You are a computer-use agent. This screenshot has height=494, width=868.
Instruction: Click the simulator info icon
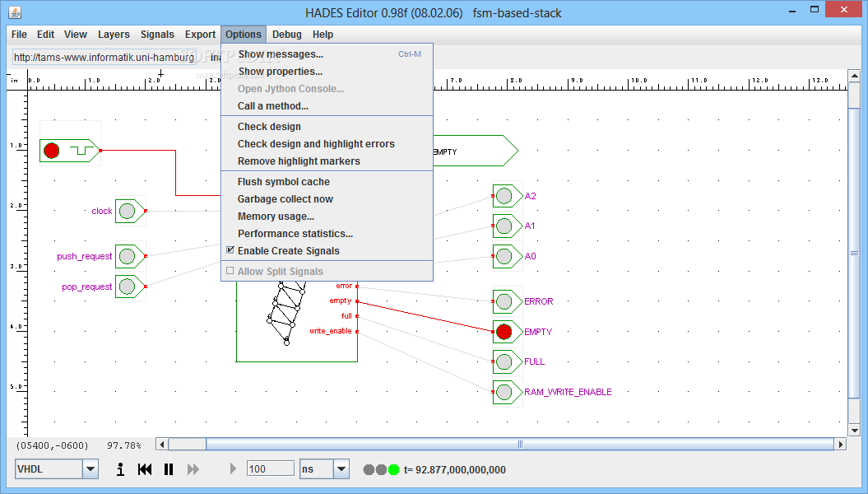click(x=120, y=469)
